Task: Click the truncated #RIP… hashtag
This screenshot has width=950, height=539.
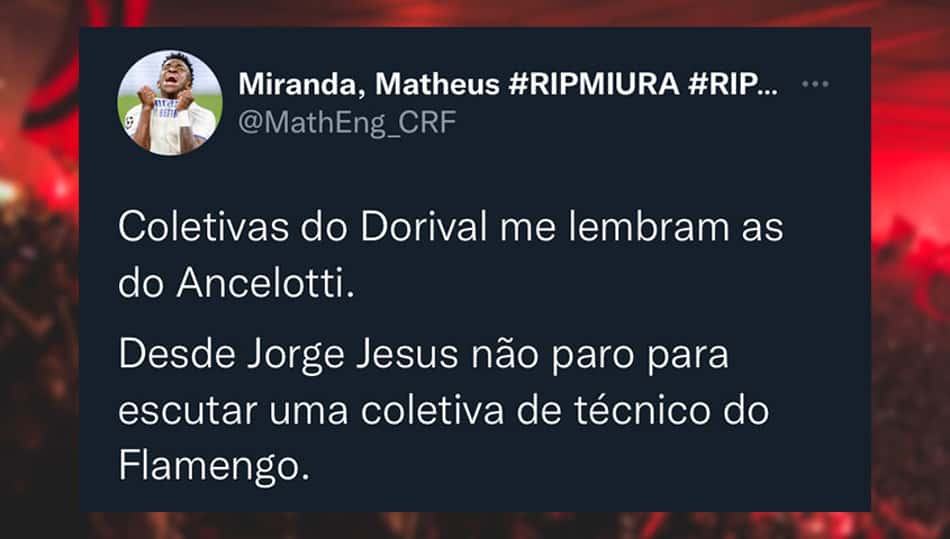Action: tap(733, 84)
